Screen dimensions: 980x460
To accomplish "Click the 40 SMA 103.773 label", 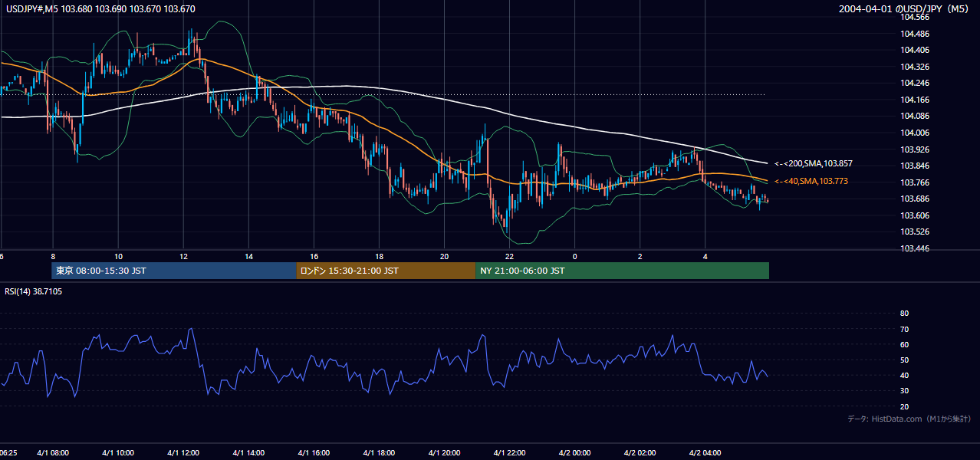I will coord(813,181).
